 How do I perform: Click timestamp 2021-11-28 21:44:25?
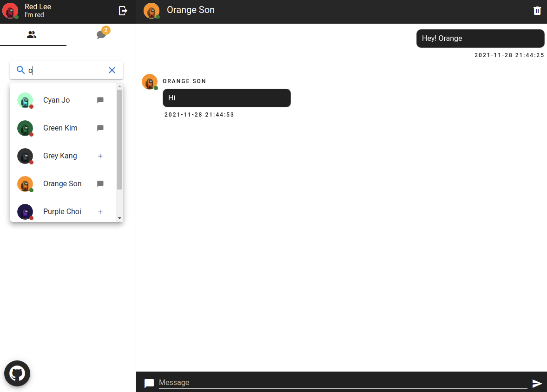click(x=509, y=55)
